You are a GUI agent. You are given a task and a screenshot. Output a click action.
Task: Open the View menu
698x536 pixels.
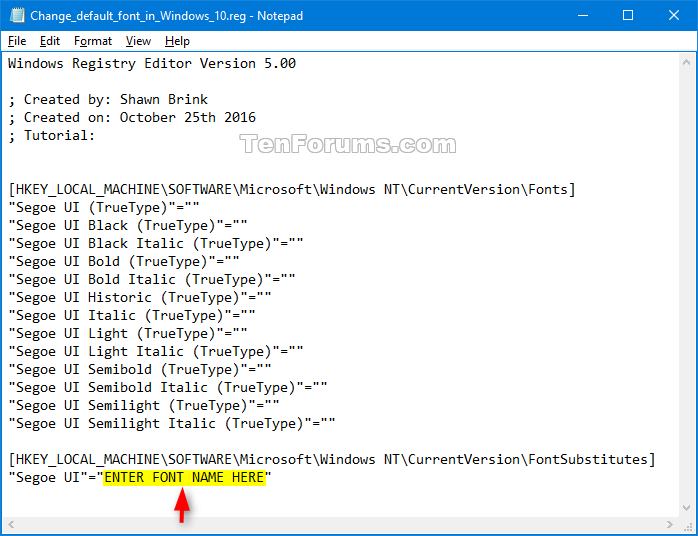(x=138, y=41)
